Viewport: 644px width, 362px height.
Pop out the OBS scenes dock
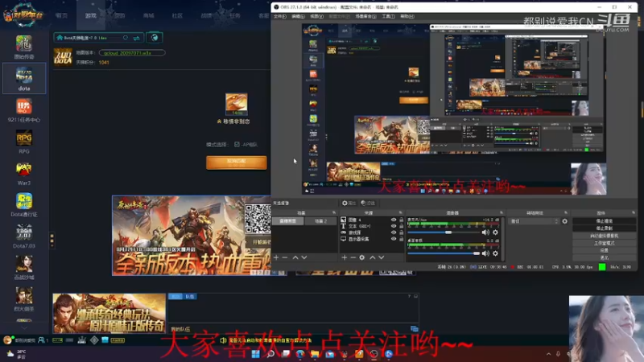click(334, 212)
